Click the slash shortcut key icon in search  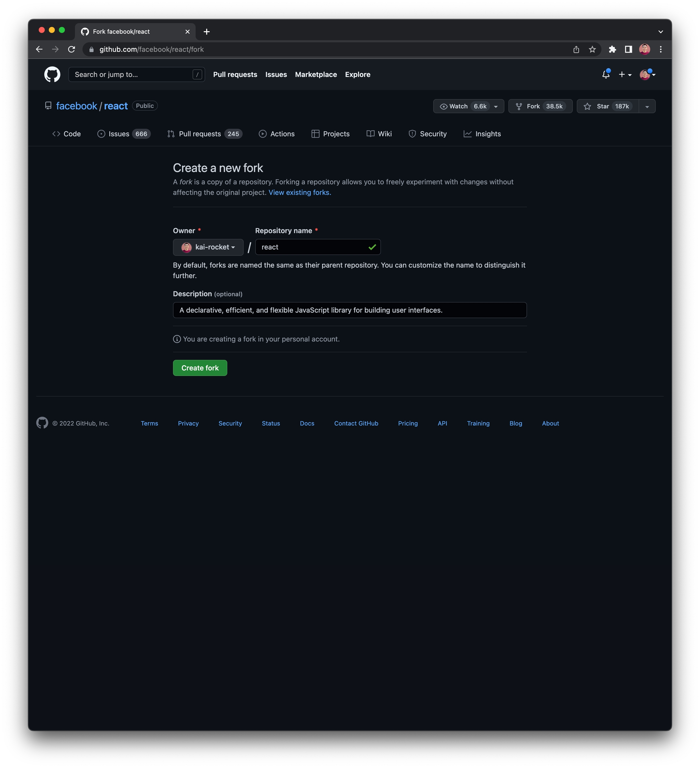coord(197,75)
